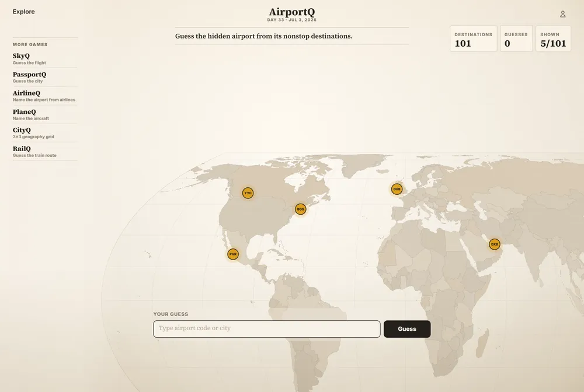Viewport: 584px width, 392px height.
Task: Select the DXB airport marker
Action: (494, 244)
